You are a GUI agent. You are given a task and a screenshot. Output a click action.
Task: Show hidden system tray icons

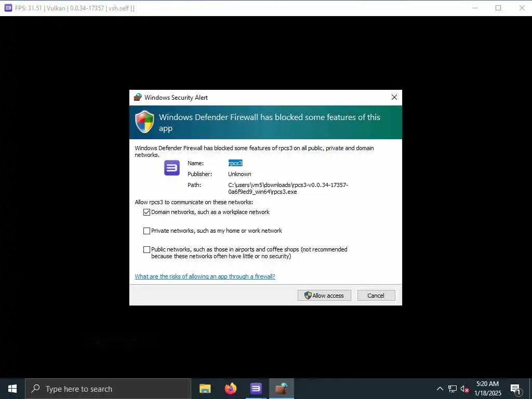coord(440,389)
